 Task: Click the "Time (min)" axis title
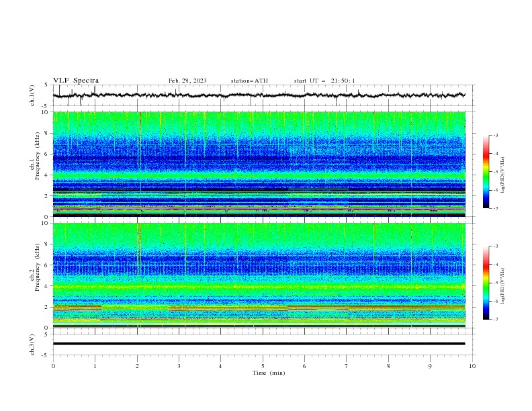tap(269, 373)
